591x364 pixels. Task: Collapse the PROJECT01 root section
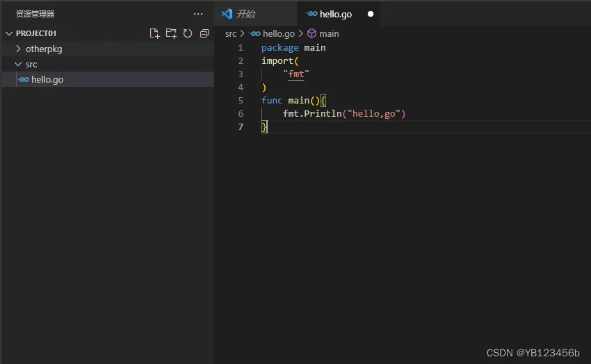pos(9,33)
